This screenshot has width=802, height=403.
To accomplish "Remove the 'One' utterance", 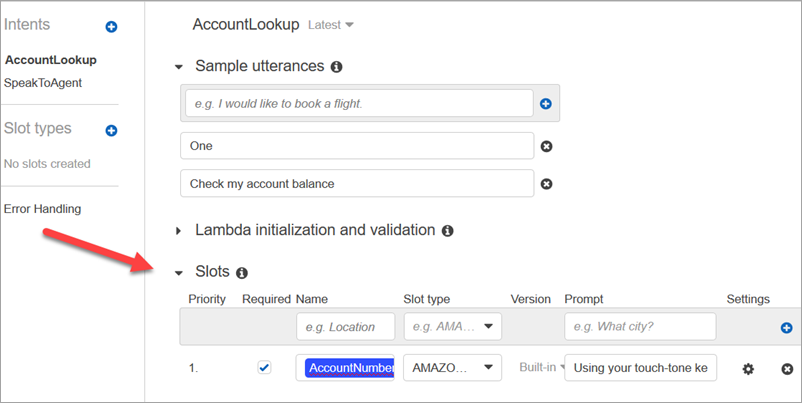I will click(x=546, y=146).
